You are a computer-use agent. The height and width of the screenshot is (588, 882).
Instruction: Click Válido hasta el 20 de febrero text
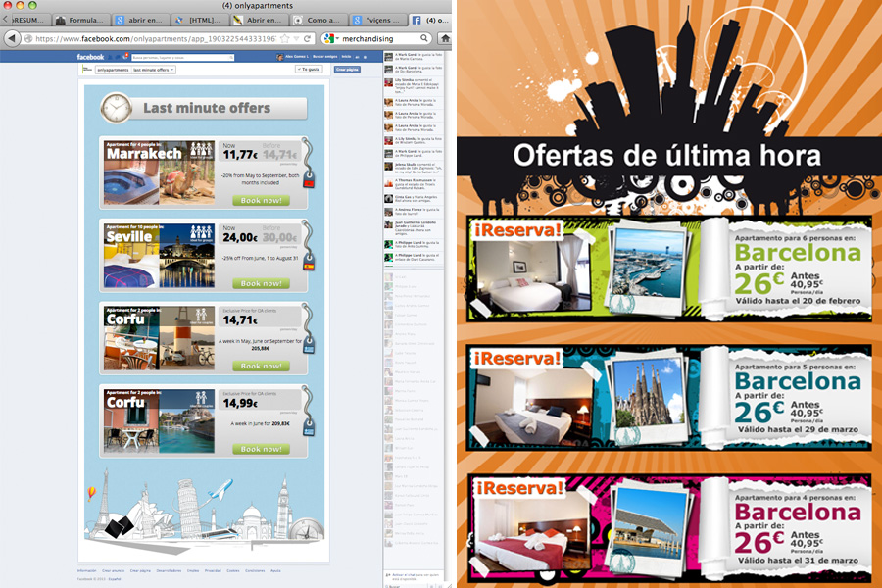[x=798, y=301]
